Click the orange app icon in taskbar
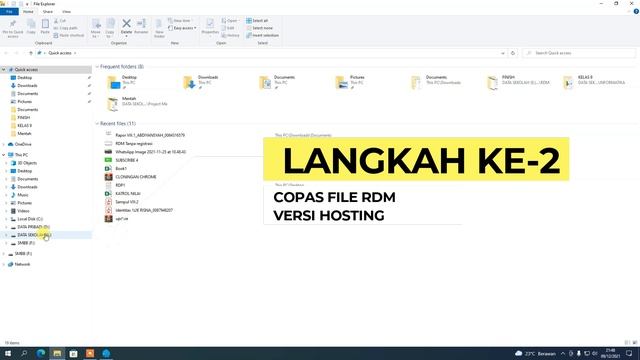 pyautogui.click(x=90, y=353)
